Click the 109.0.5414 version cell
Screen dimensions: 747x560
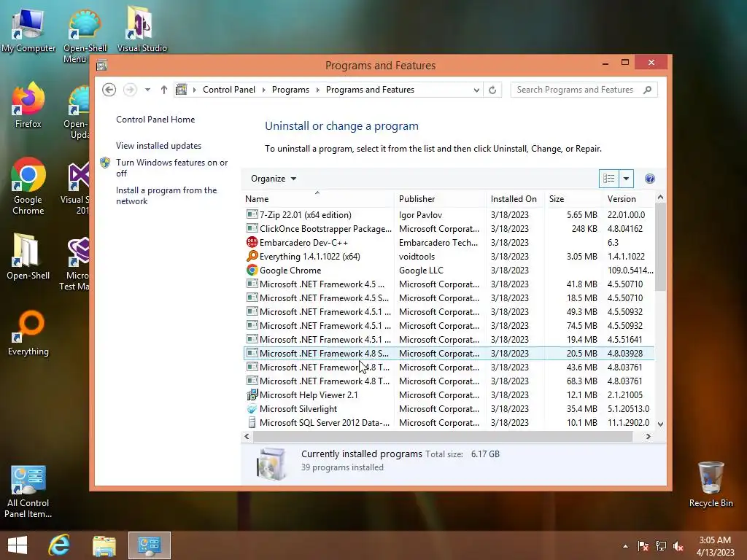coord(630,270)
